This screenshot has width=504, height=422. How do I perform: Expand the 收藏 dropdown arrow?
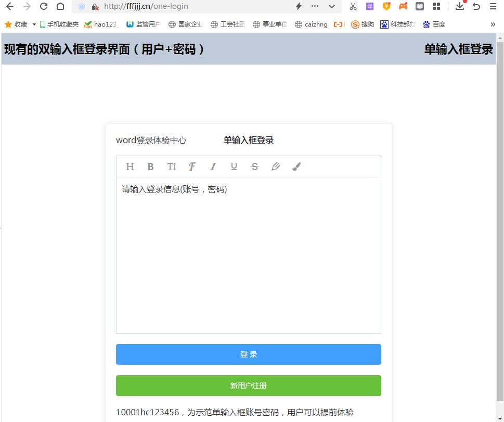(34, 24)
